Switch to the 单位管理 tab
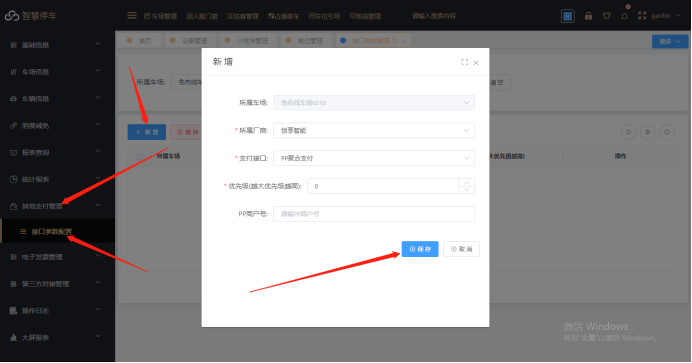The width and height of the screenshot is (692, 363). point(305,41)
